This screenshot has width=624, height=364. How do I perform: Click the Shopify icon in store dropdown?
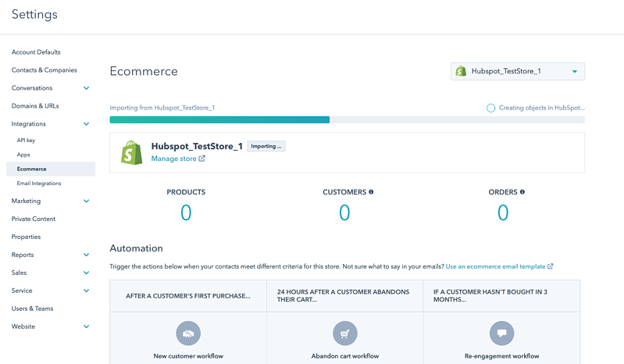coord(461,71)
